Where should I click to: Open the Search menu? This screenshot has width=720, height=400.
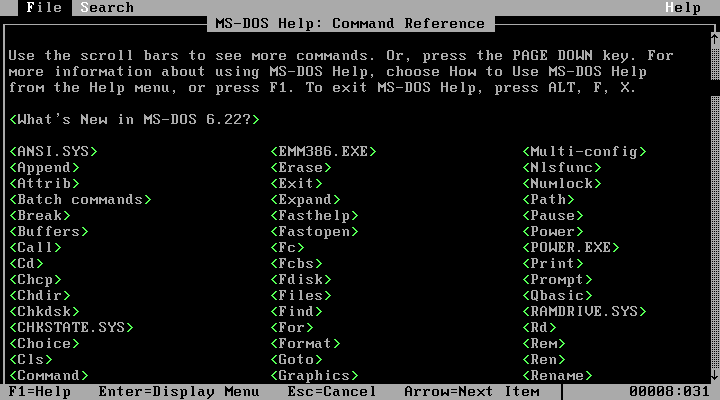pyautogui.click(x=107, y=7)
